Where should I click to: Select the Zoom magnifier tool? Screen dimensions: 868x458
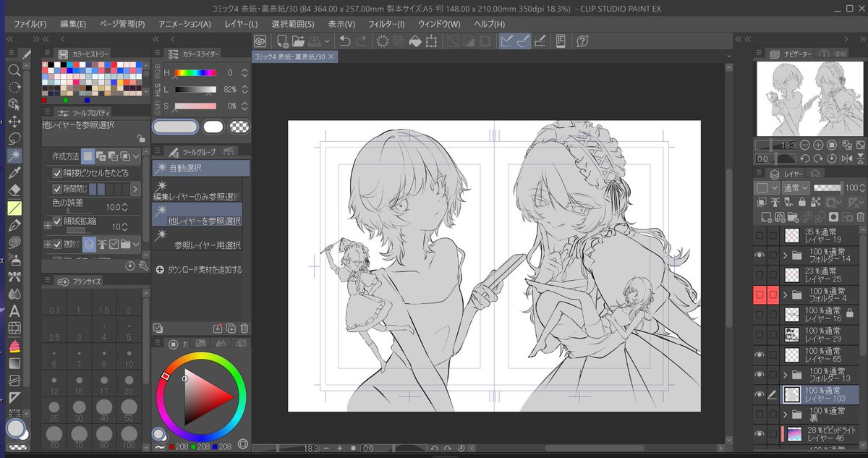pos(14,70)
